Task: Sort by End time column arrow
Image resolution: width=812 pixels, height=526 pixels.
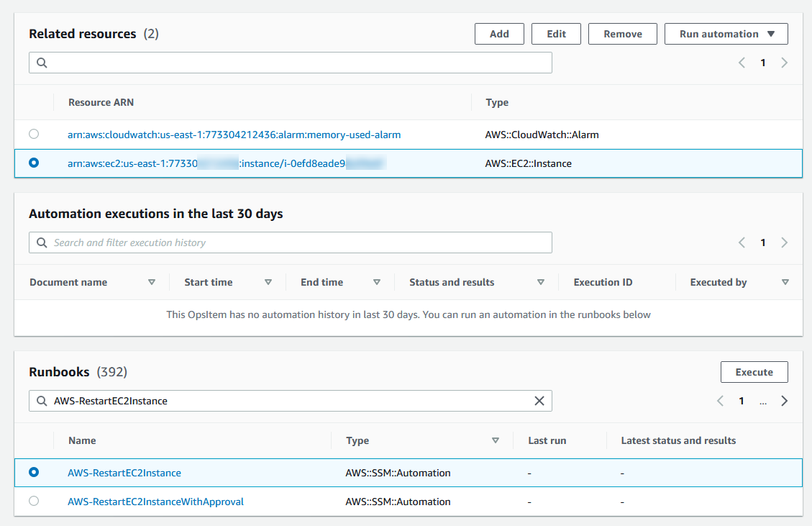Action: point(377,283)
